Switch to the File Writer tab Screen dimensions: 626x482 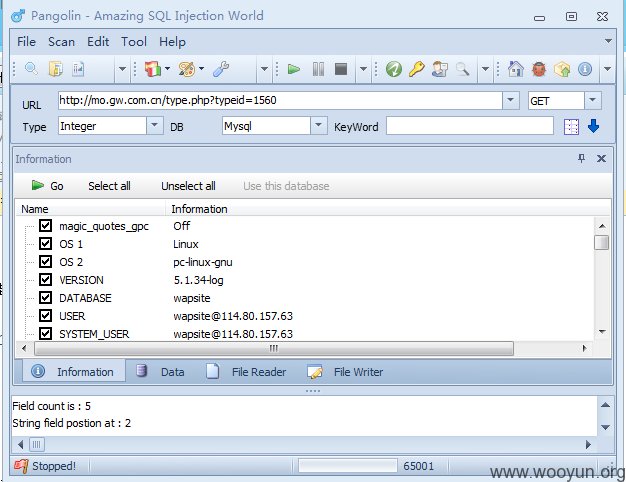click(345, 372)
